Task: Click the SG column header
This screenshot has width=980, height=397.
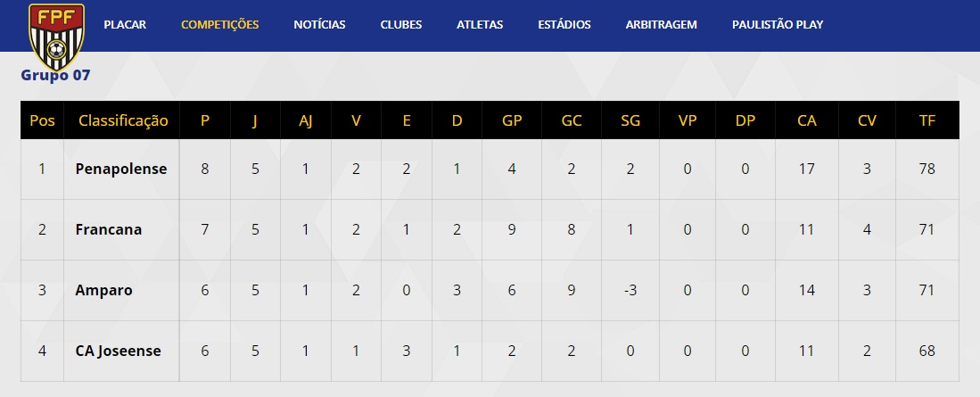Action: coord(630,120)
